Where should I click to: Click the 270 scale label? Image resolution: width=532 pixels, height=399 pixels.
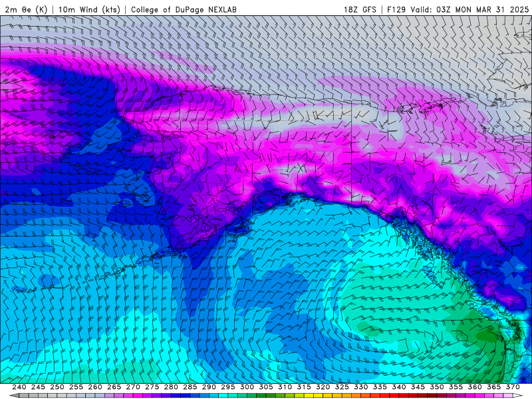click(x=133, y=387)
